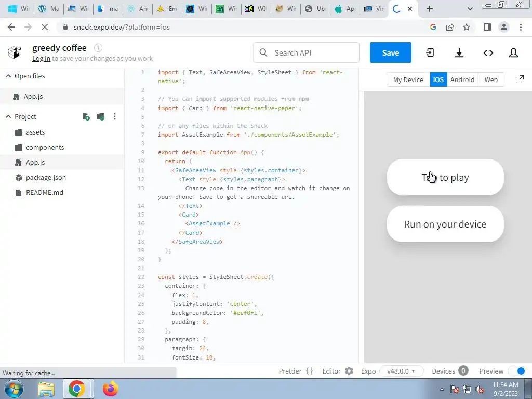The image size is (532, 399).
Task: Open Chrome three-dot menu
Action: (x=521, y=27)
